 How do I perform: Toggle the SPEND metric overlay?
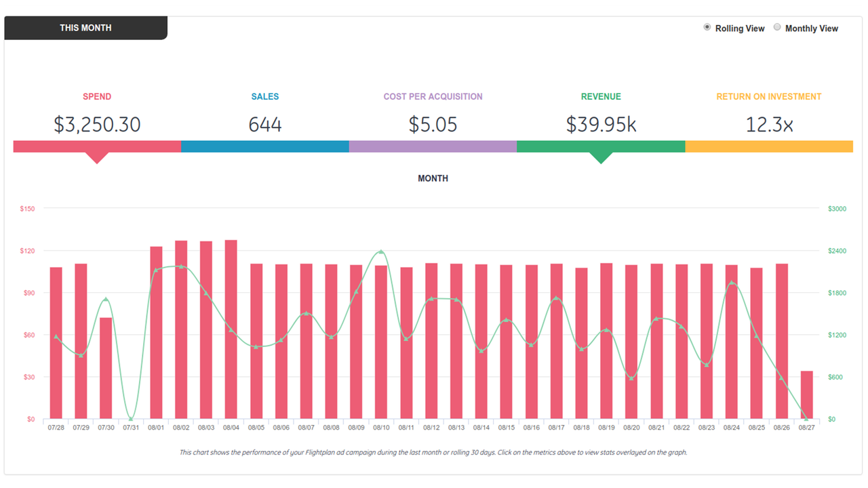click(97, 96)
